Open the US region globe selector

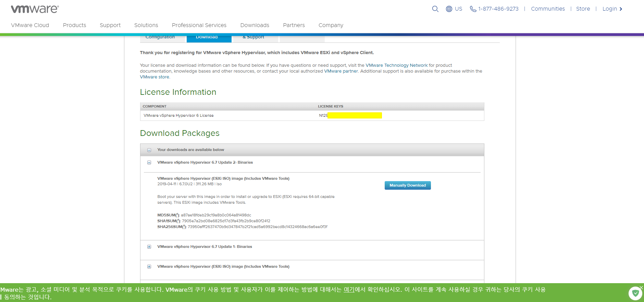(454, 9)
